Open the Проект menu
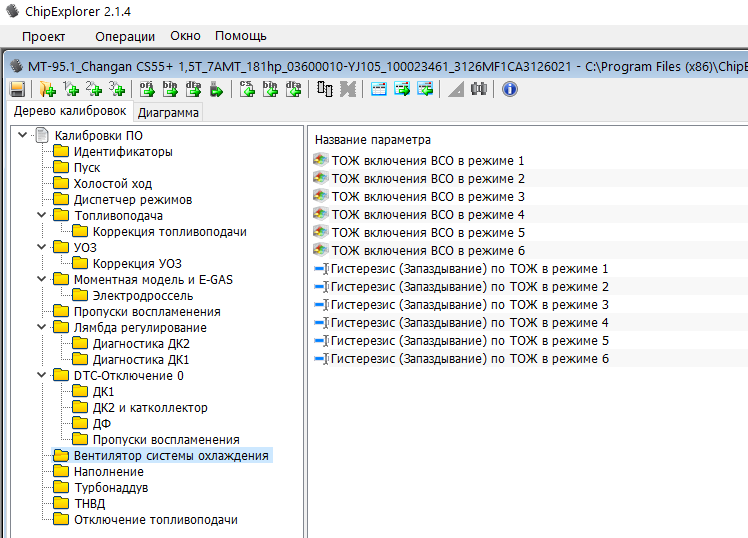Screen dimensions: 748x538 (43, 36)
